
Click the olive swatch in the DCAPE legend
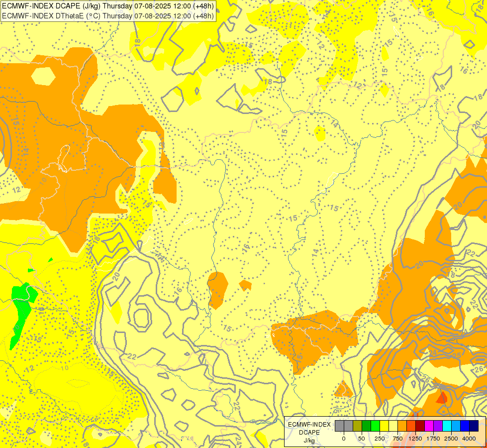(x=358, y=426)
